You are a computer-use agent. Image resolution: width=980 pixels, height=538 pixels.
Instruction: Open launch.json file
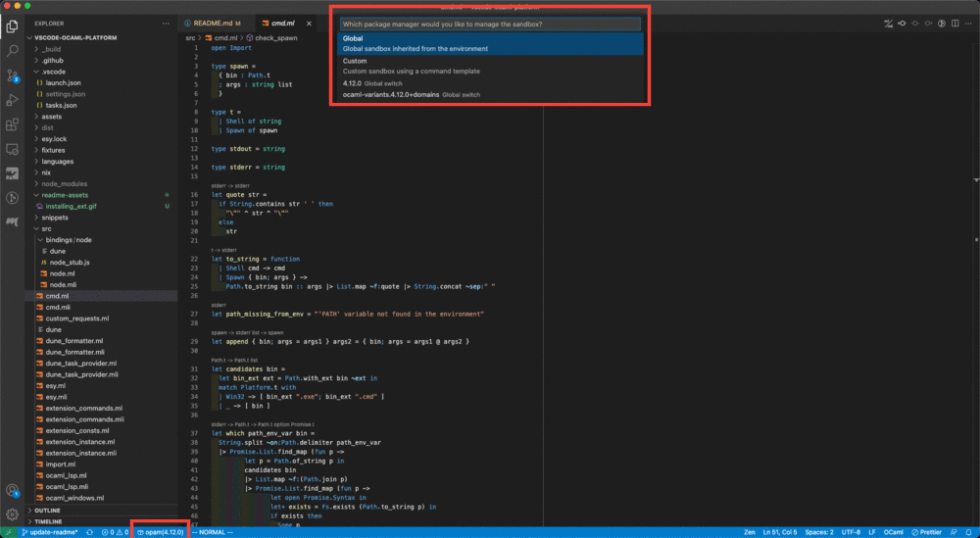point(101,82)
